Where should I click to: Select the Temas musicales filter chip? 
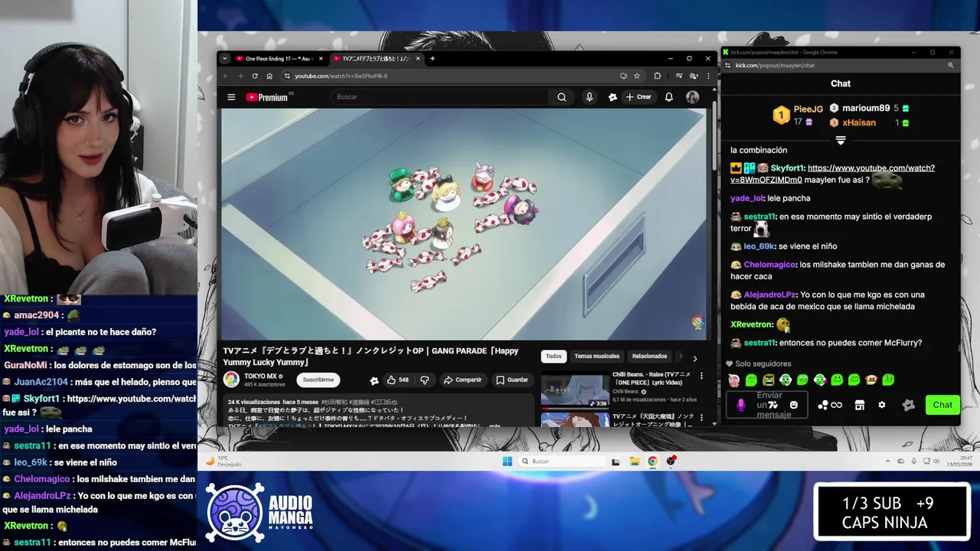[597, 357]
